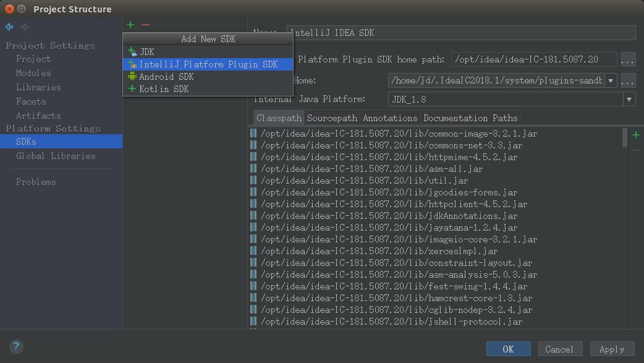The width and height of the screenshot is (644, 363).
Task: Click the Android robot icon
Action: coord(132,76)
